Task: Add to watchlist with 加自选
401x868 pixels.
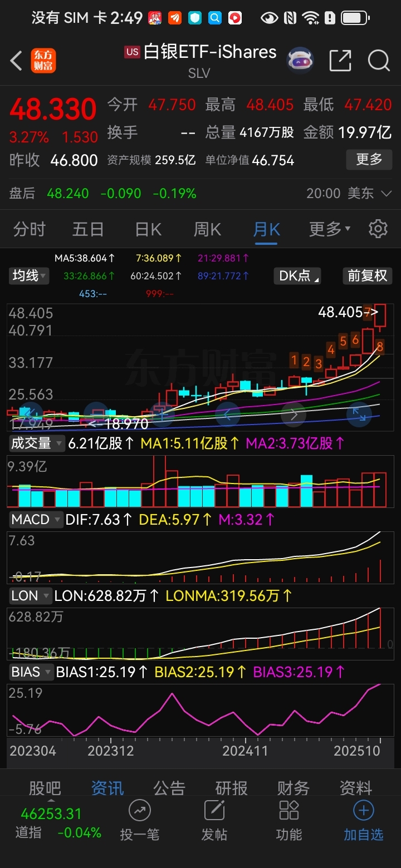Action: click(x=364, y=821)
